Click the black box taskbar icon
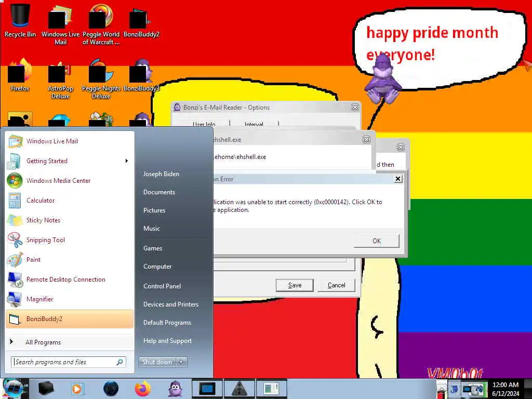The height and width of the screenshot is (399, 532). point(46,389)
